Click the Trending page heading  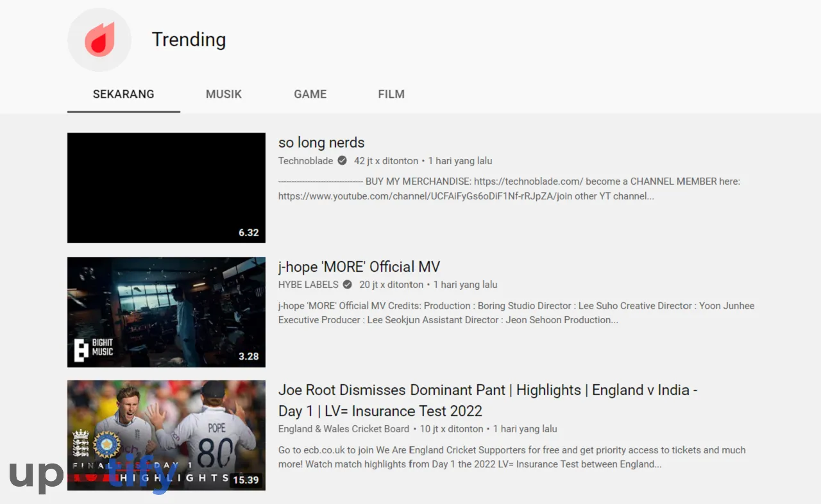[x=189, y=39]
